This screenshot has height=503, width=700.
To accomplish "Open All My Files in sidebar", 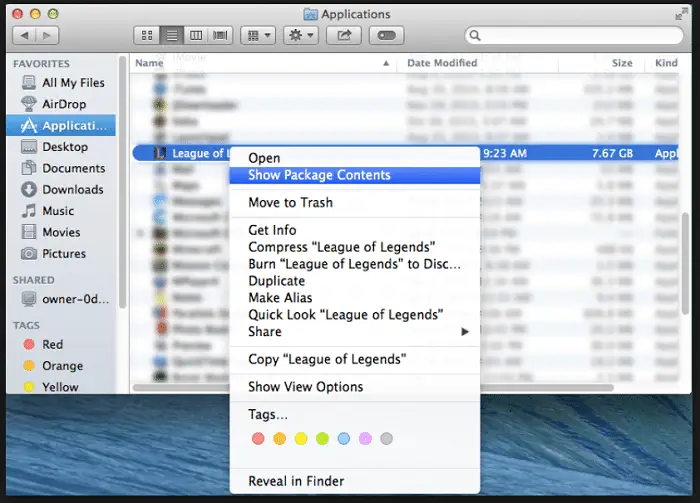I will (x=63, y=83).
